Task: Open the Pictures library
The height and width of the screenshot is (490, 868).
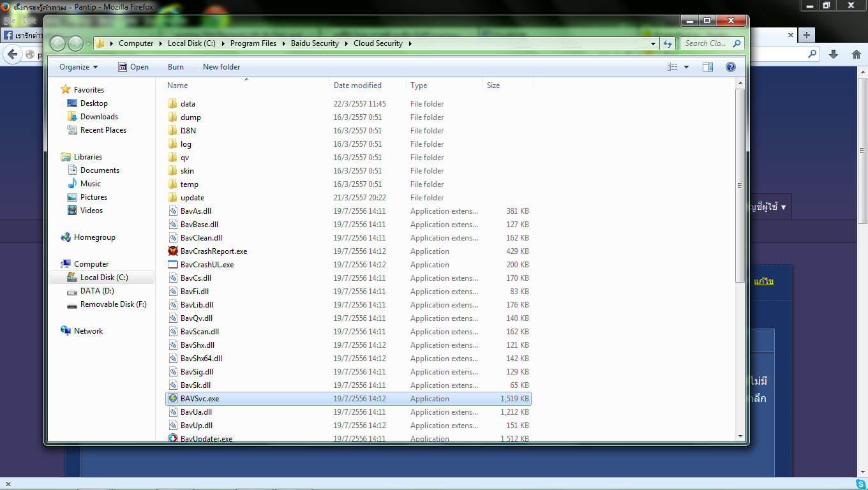Action: (94, 197)
